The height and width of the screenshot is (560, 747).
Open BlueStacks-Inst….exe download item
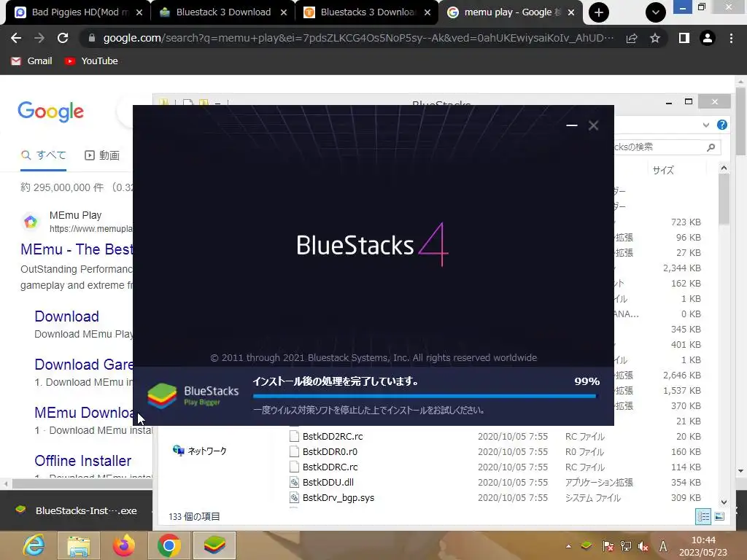[76, 510]
